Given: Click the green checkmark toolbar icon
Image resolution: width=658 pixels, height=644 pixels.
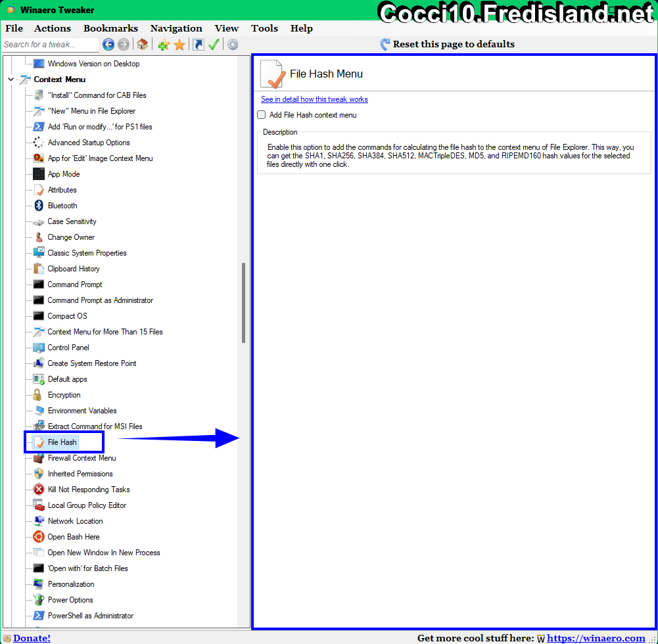Looking at the screenshot, I should pyautogui.click(x=214, y=45).
